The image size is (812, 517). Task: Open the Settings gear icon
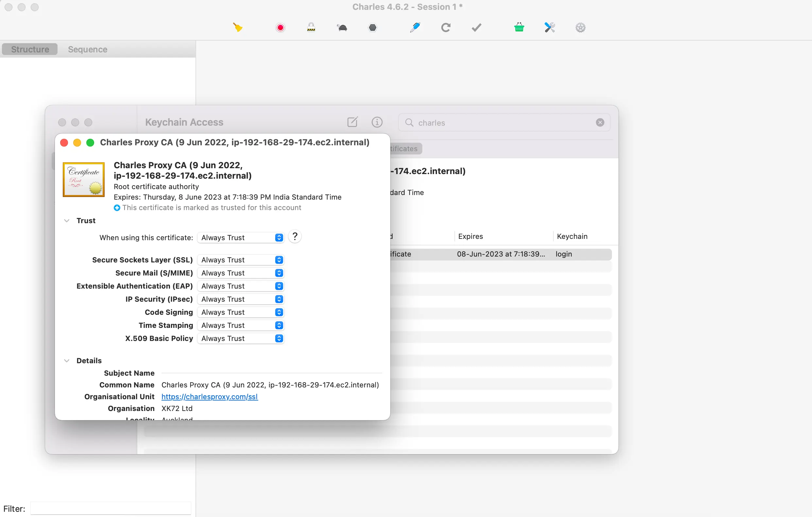pyautogui.click(x=580, y=27)
